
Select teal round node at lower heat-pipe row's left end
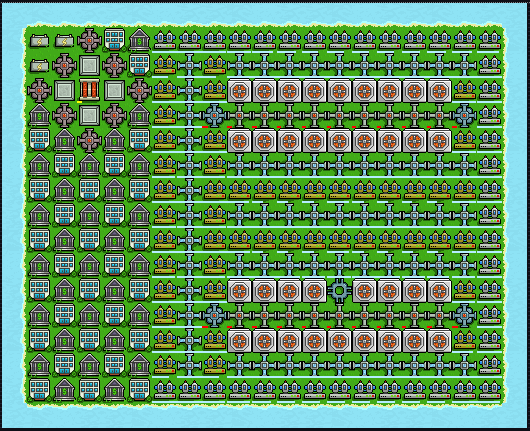[x=214, y=315]
